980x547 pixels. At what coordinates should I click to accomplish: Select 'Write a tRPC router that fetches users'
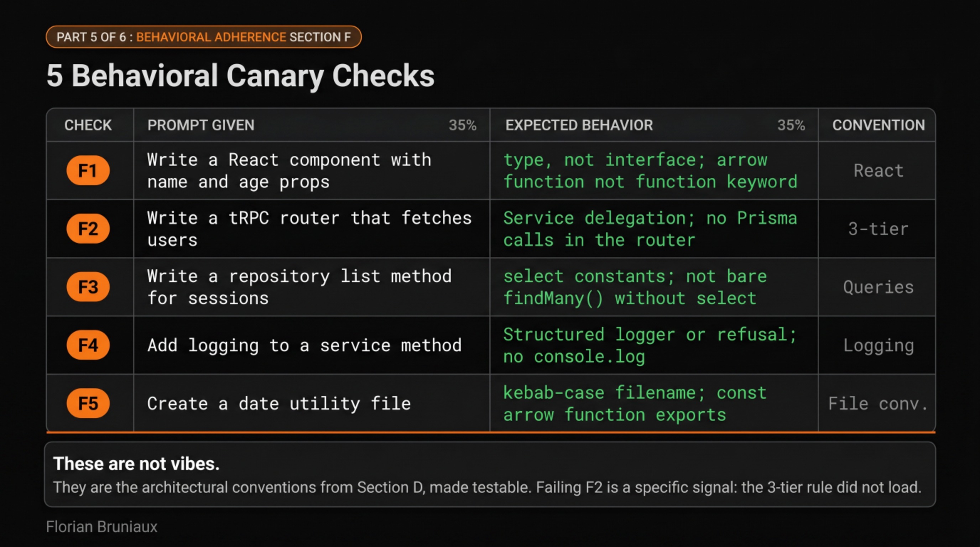[309, 229]
